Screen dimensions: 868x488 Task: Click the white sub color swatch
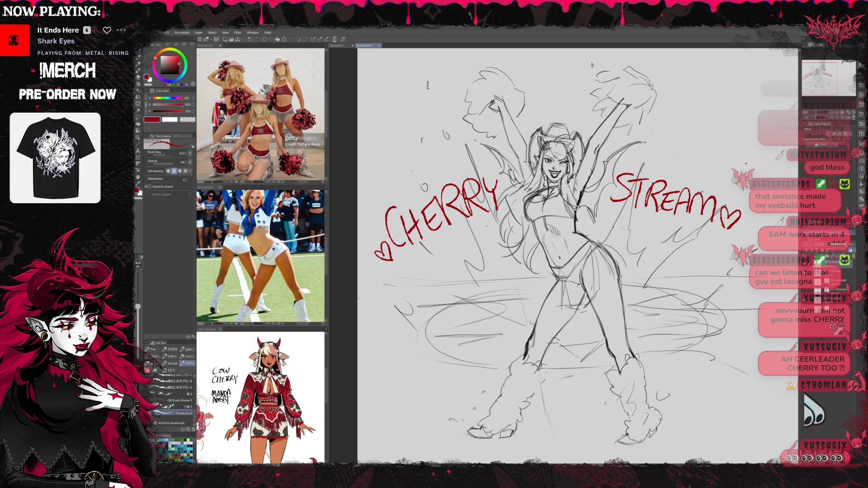(170, 120)
